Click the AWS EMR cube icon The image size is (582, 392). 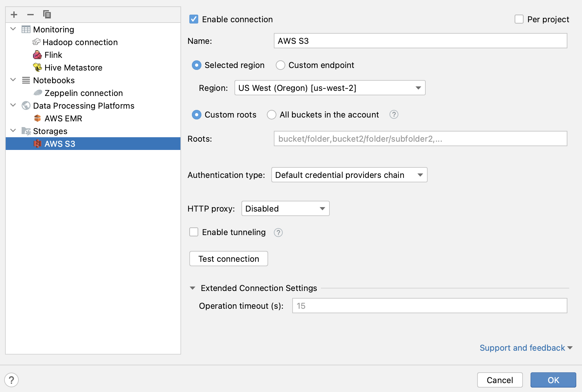[x=37, y=118]
